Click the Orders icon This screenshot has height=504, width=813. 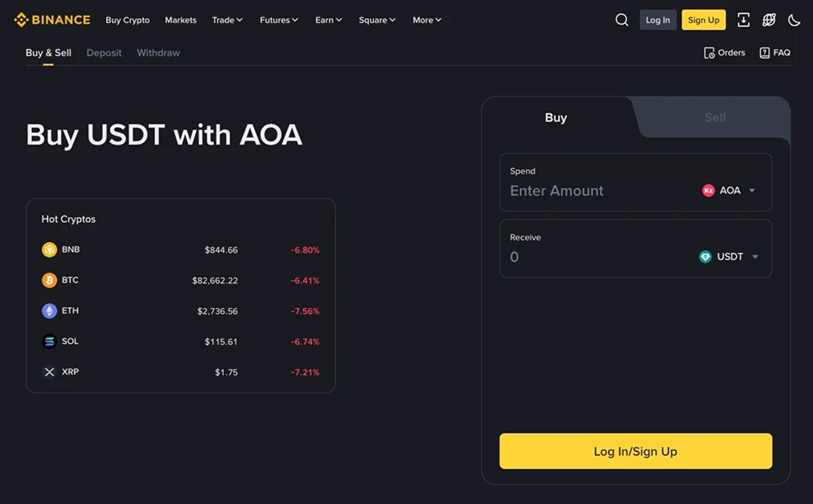click(x=709, y=51)
